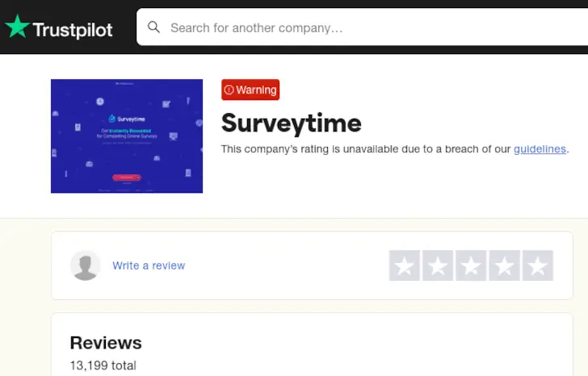Select the third rating star
The image size is (588, 376).
tap(471, 265)
